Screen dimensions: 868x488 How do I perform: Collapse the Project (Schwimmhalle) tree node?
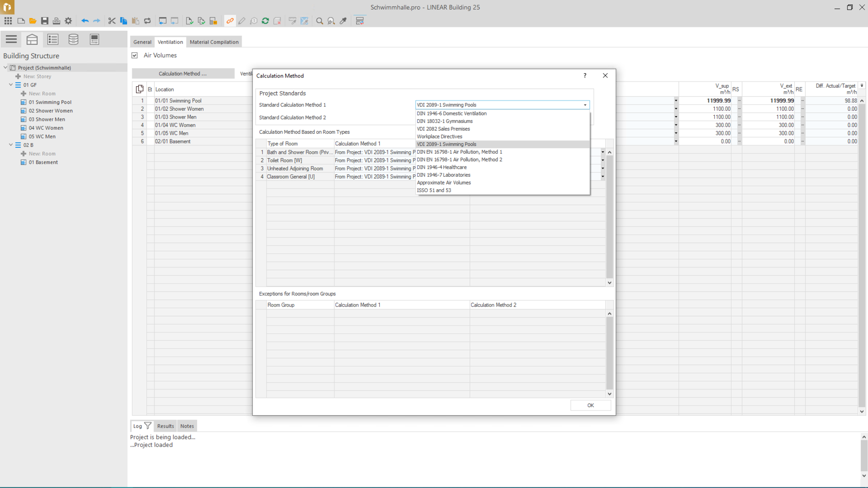[5, 68]
